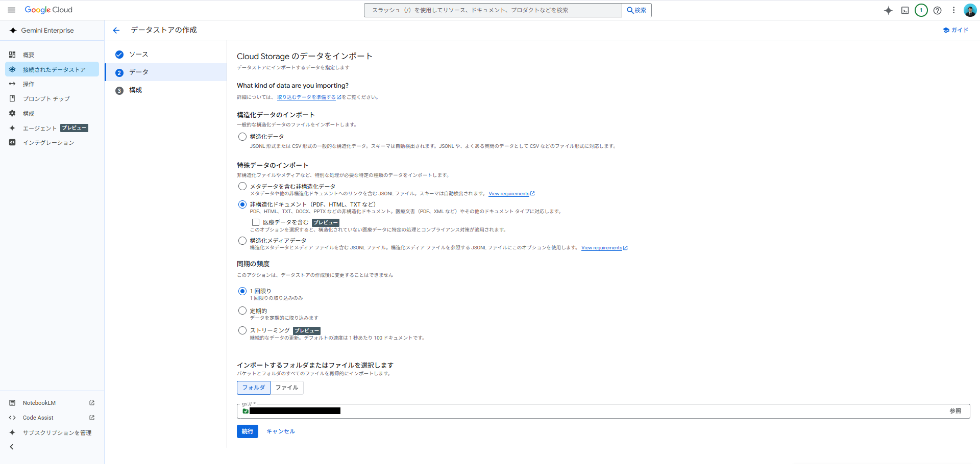Open the notifications badge showing 1

tap(921, 10)
